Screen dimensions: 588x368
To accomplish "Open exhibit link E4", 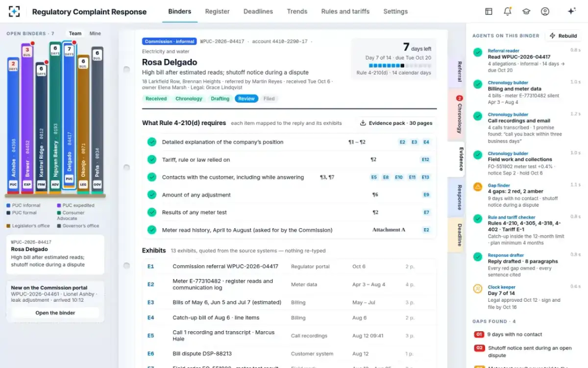I will coord(150,317).
